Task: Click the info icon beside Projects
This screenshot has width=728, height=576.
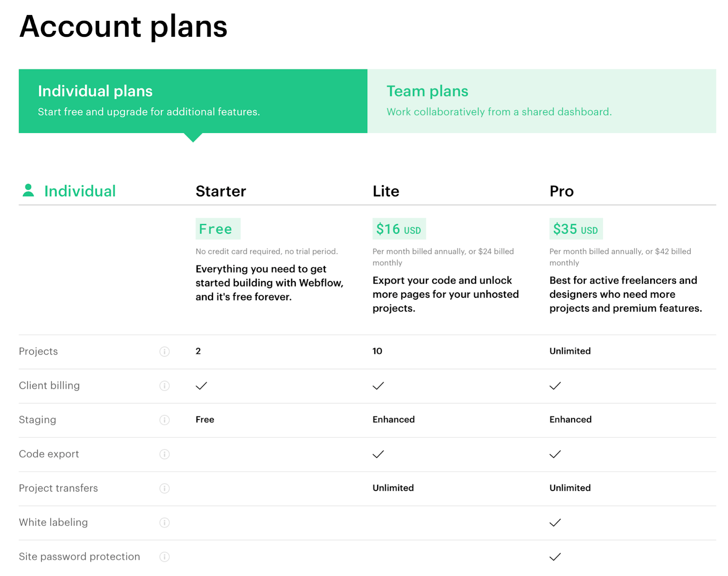Action: pos(164,351)
